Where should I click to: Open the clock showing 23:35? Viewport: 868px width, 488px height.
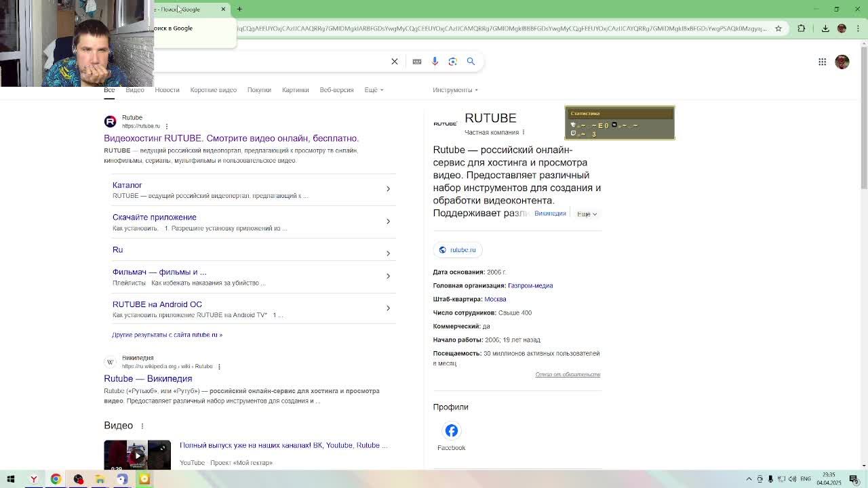[829, 479]
